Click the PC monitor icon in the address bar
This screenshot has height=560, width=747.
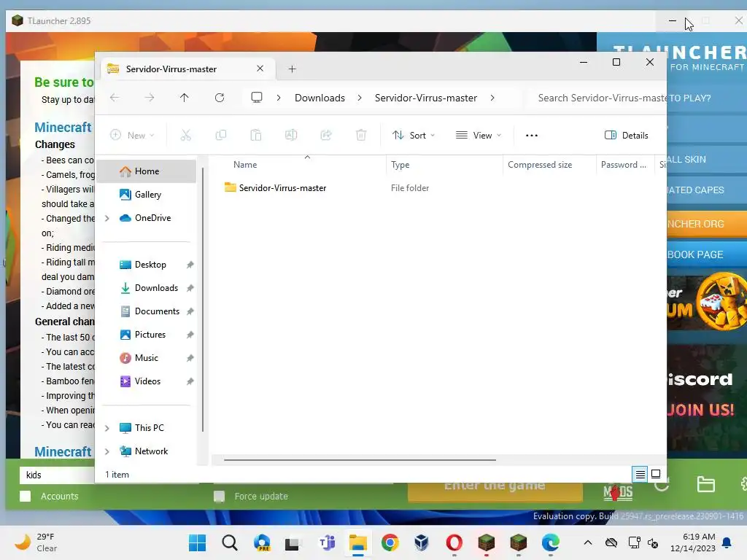257,98
